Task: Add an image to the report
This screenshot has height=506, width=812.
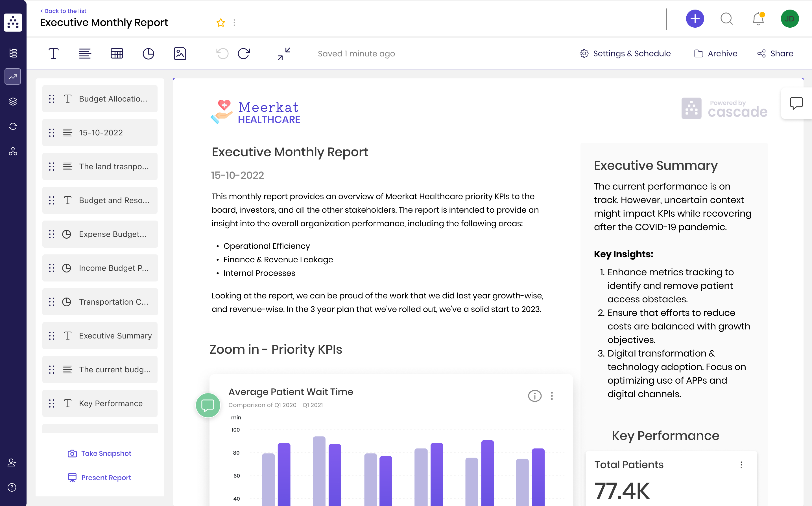Action: point(180,53)
